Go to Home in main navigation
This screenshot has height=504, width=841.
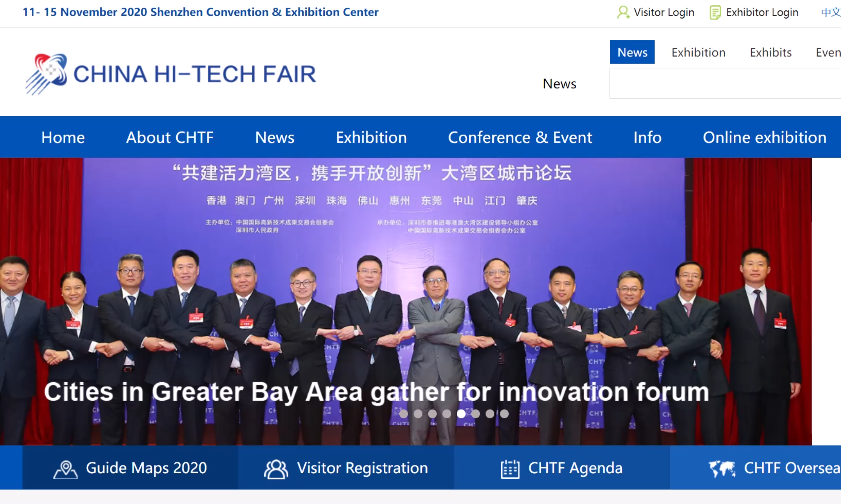pyautogui.click(x=63, y=138)
